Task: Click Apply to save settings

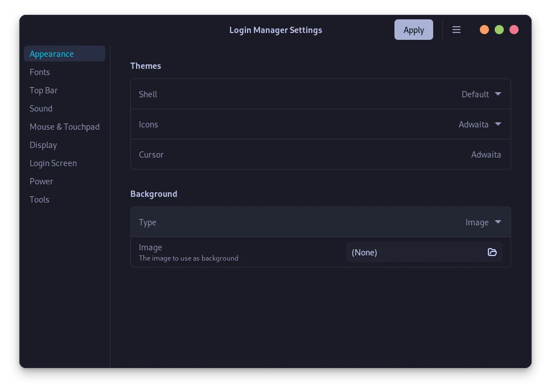Action: [414, 30]
